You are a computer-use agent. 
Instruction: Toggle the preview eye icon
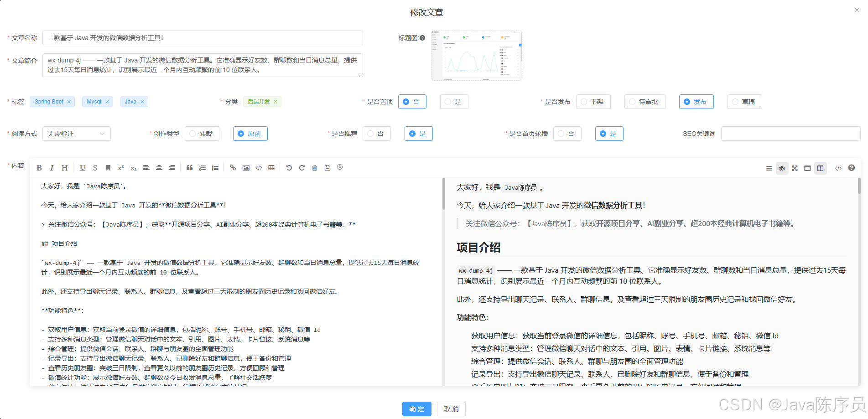coord(782,168)
